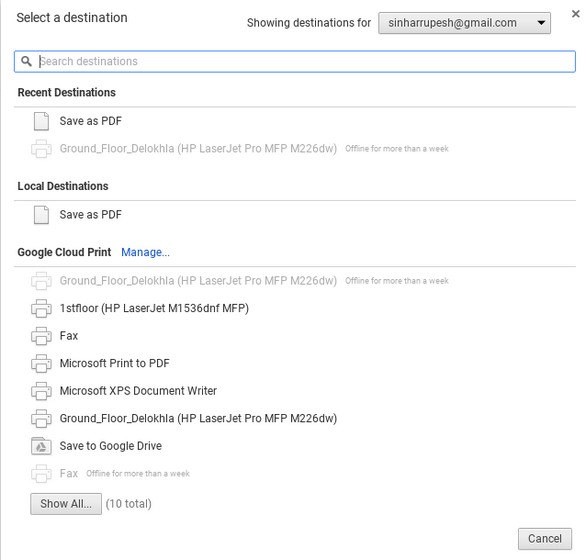The image size is (586, 560).
Task: Open the account dropdown showing sinharrupesh@gmail.com
Action: (464, 23)
